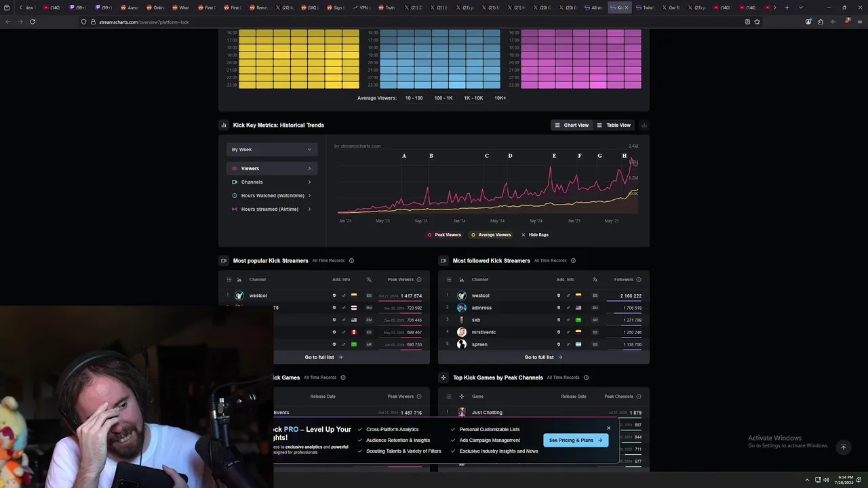Click flag marker A on the chart
This screenshot has height=488, width=868.
pyautogui.click(x=404, y=156)
